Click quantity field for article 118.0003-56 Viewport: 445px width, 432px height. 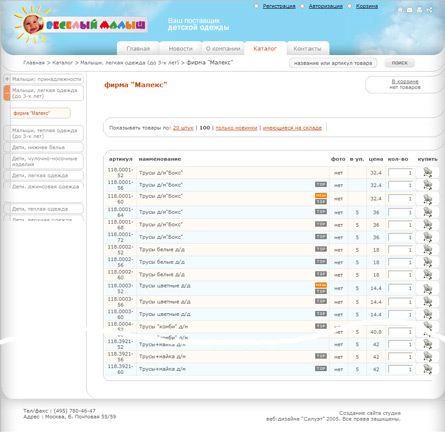click(401, 302)
